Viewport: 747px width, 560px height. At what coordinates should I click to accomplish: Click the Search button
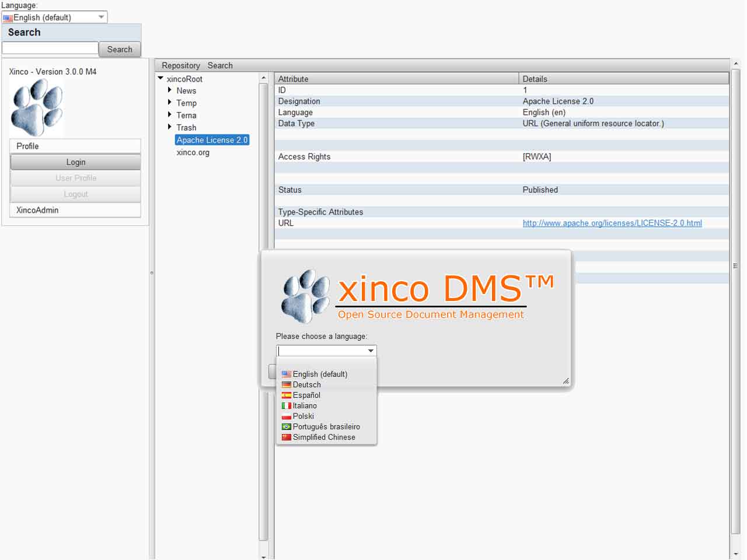[120, 49]
